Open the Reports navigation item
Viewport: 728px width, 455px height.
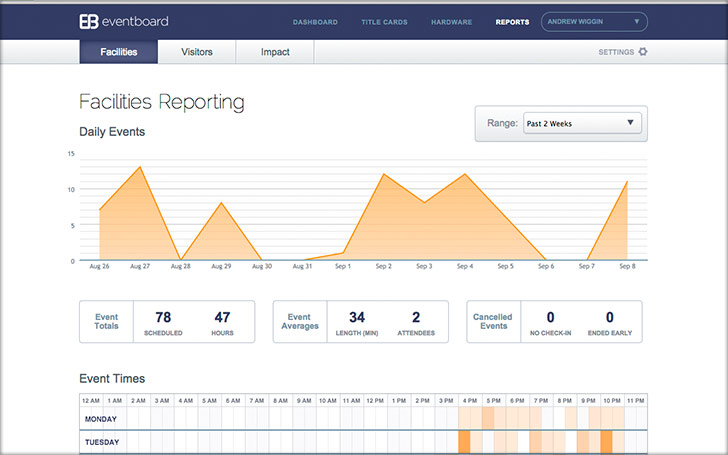coord(512,22)
